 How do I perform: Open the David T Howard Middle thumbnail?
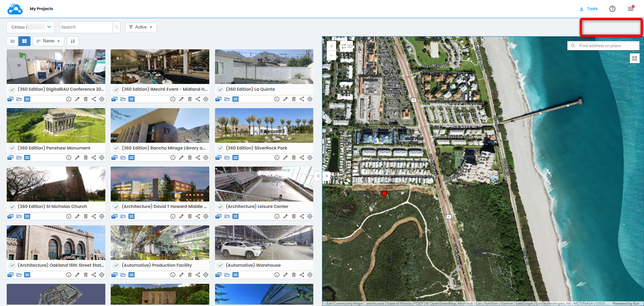pyautogui.click(x=160, y=184)
